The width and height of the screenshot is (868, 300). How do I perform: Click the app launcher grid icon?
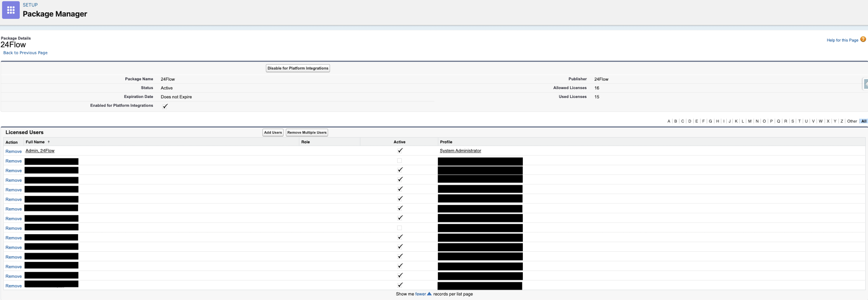point(11,10)
